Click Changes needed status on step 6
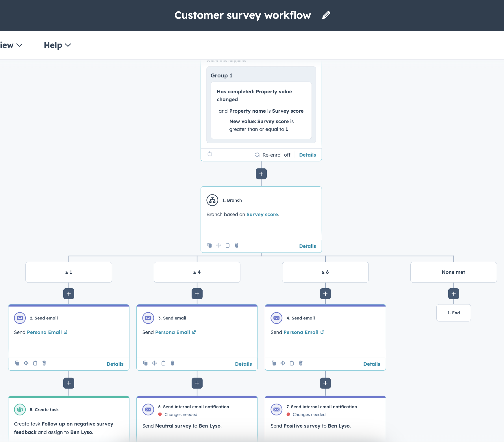 [180, 414]
